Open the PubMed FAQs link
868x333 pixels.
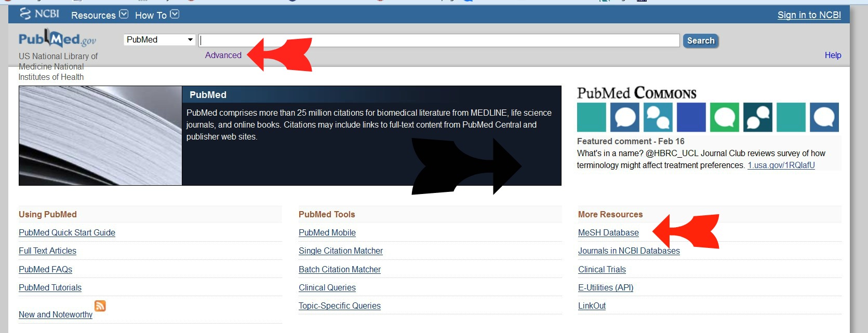[45, 269]
